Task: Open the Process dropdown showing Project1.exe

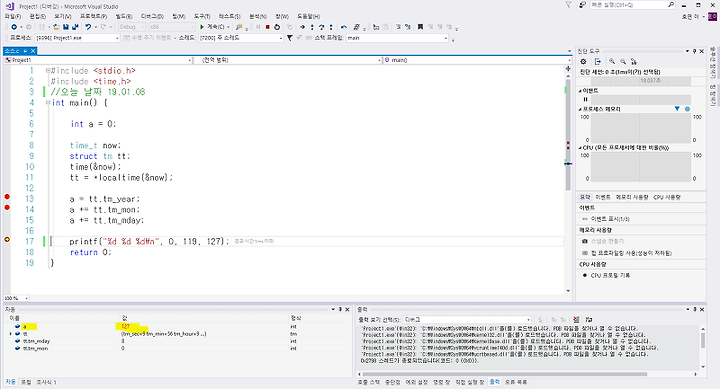Action: pos(78,38)
